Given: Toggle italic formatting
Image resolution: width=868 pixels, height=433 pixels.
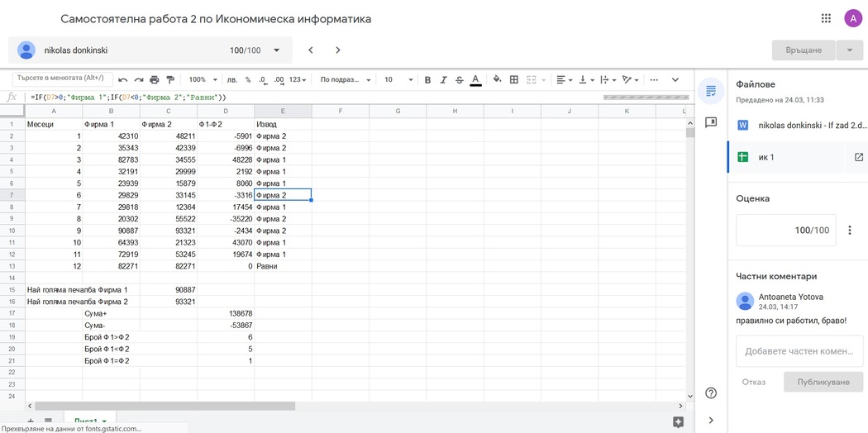Looking at the screenshot, I should 443,80.
